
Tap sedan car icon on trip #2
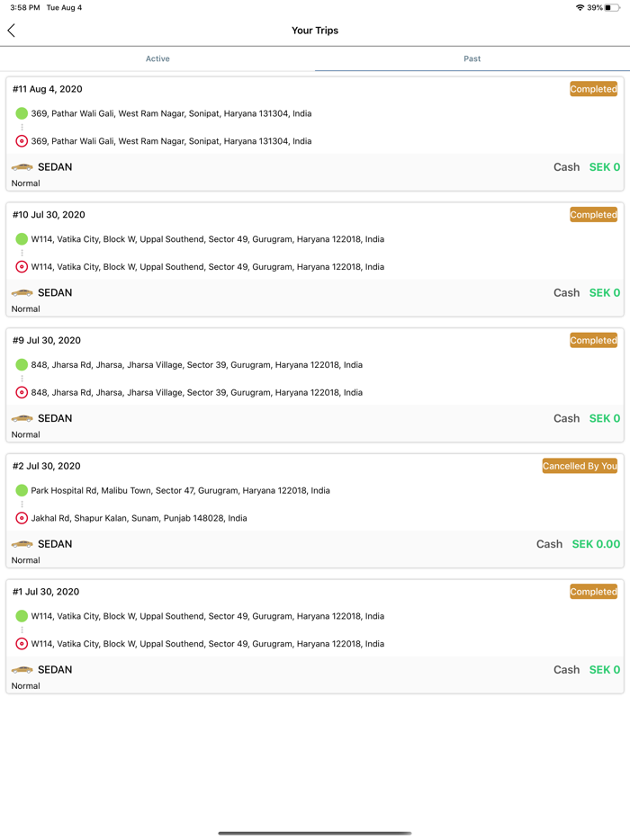pos(22,544)
